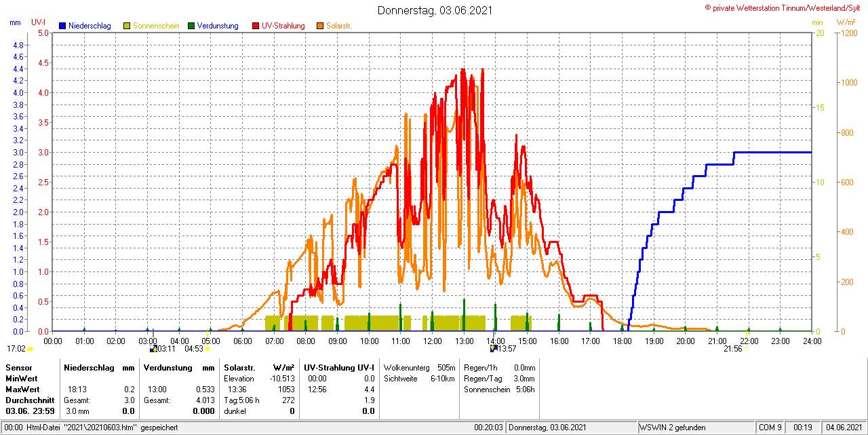Image resolution: width=868 pixels, height=435 pixels.
Task: Click the sunrise time 04:53
Action: point(194,349)
